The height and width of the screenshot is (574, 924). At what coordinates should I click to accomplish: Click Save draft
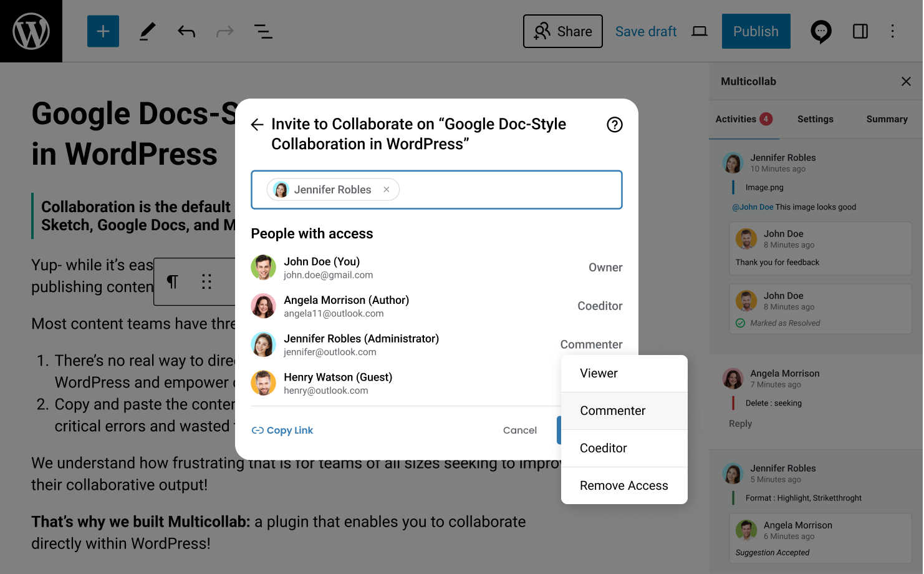pos(646,31)
